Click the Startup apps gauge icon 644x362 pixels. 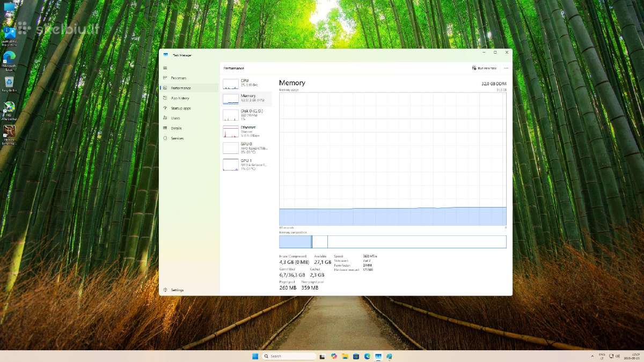(x=165, y=108)
